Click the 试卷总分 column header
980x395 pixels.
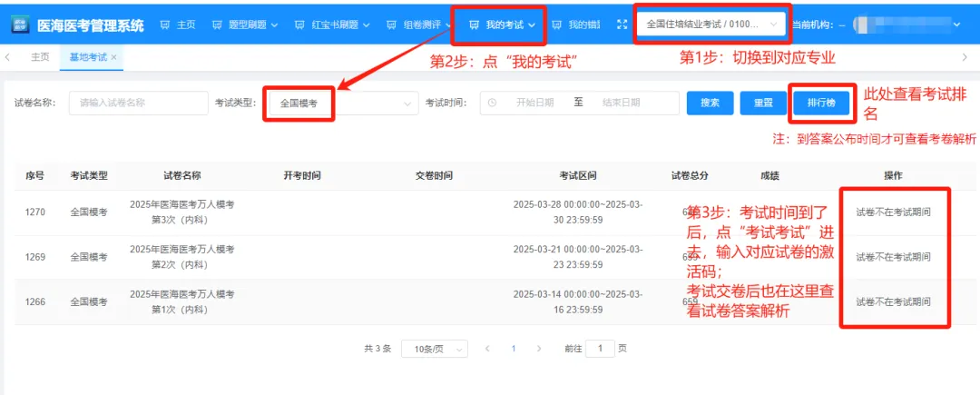(690, 175)
